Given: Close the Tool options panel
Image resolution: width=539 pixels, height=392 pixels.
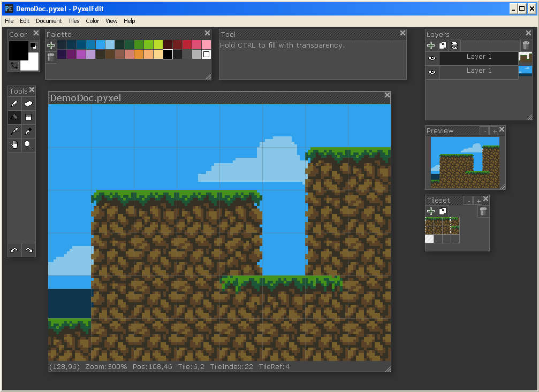Looking at the screenshot, I should pyautogui.click(x=403, y=34).
